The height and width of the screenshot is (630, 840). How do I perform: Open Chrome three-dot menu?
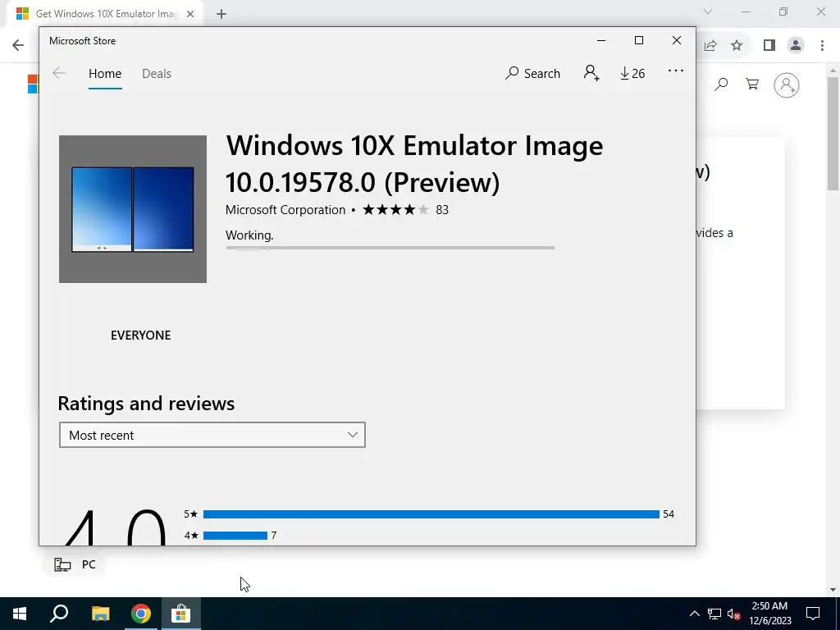tap(822, 46)
